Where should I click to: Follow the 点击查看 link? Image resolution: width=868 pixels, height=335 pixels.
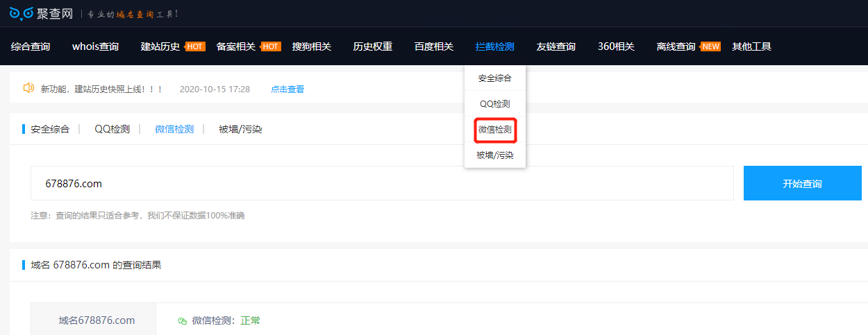287,89
